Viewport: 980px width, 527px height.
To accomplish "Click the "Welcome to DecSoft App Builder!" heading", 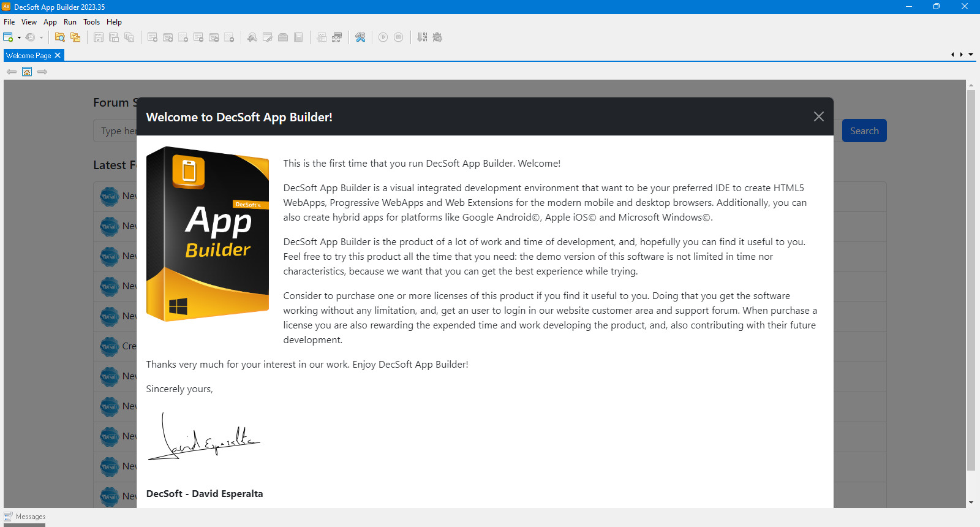I will [x=239, y=117].
